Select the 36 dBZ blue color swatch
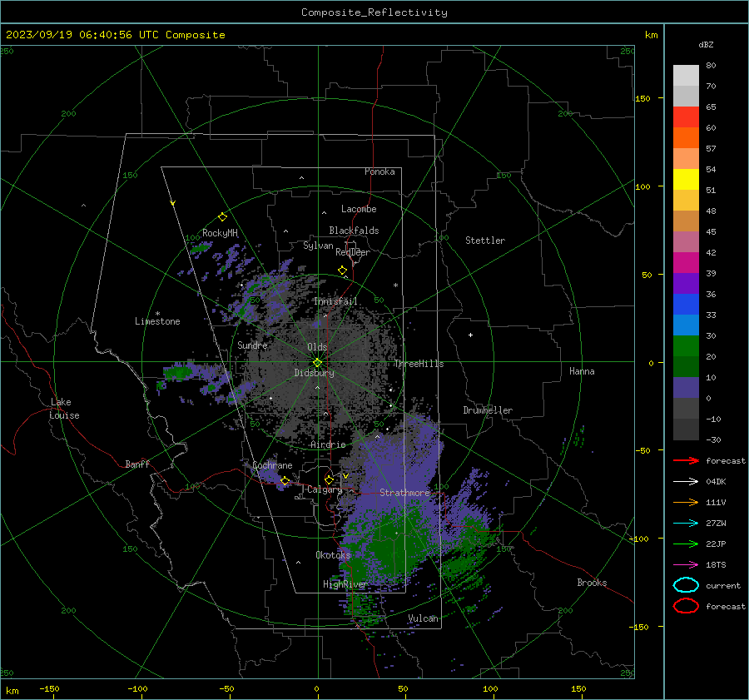 686,304
